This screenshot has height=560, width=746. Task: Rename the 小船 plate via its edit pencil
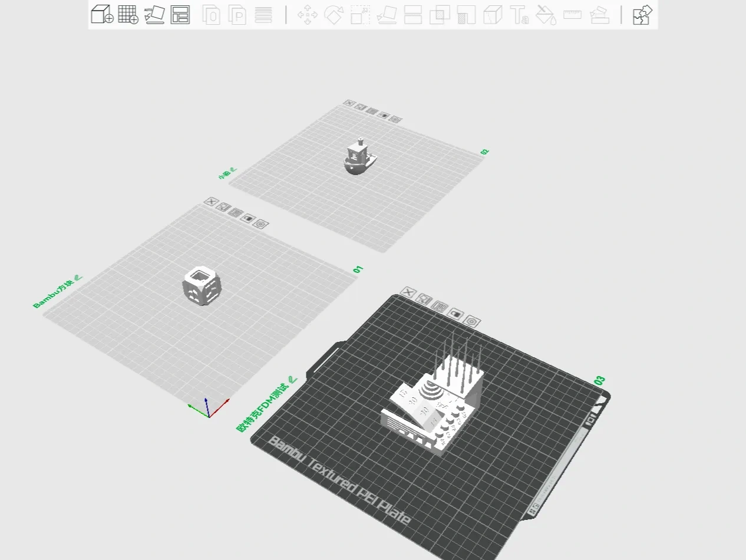pos(232,170)
